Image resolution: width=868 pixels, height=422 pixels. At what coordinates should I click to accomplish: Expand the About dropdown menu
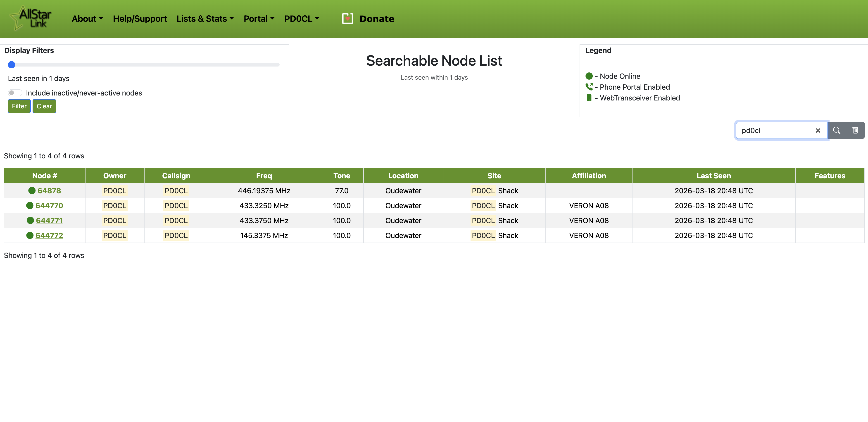tap(87, 19)
